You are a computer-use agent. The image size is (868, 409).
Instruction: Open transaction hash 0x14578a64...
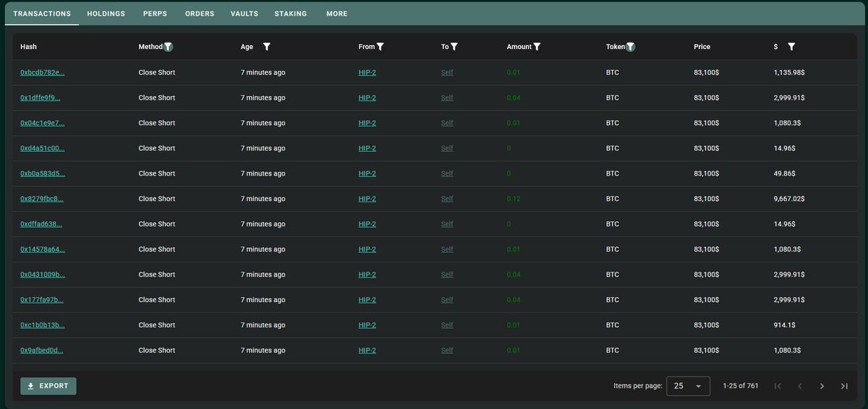coord(42,249)
